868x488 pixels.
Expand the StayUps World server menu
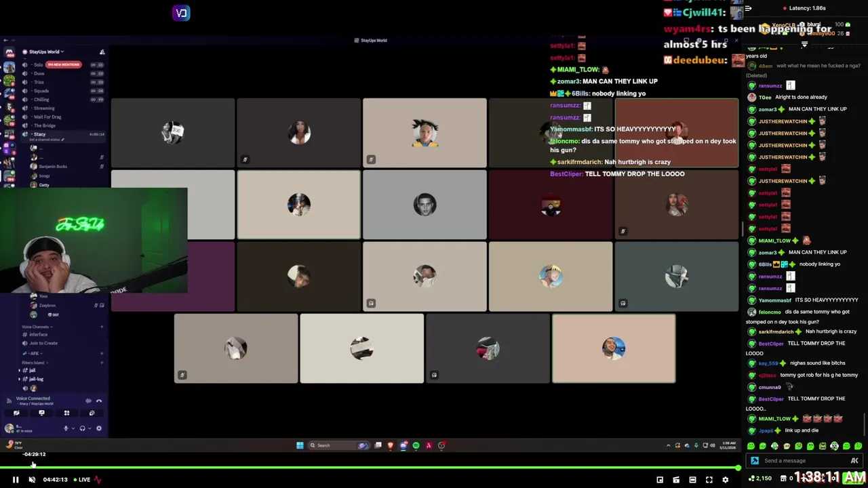coord(45,52)
